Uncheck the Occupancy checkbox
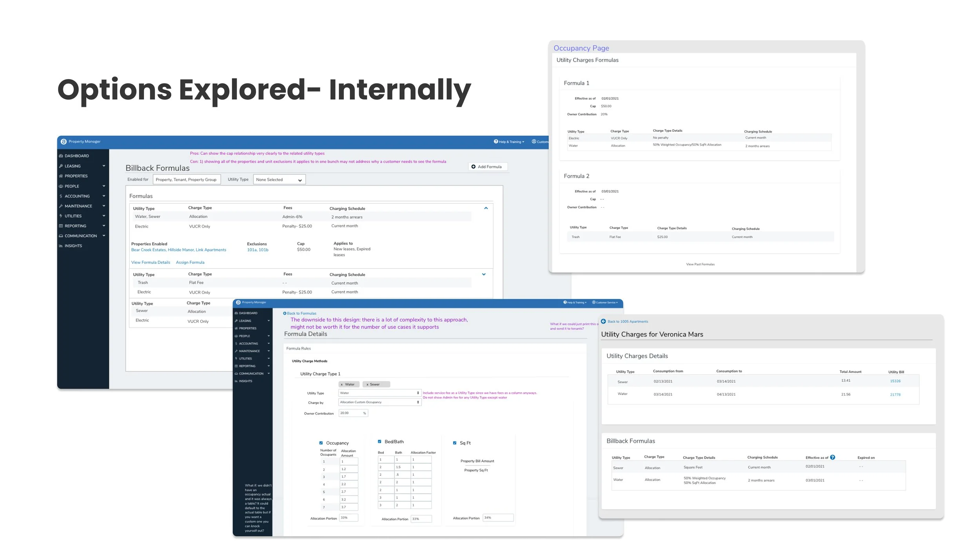The height and width of the screenshot is (551, 980). (321, 443)
